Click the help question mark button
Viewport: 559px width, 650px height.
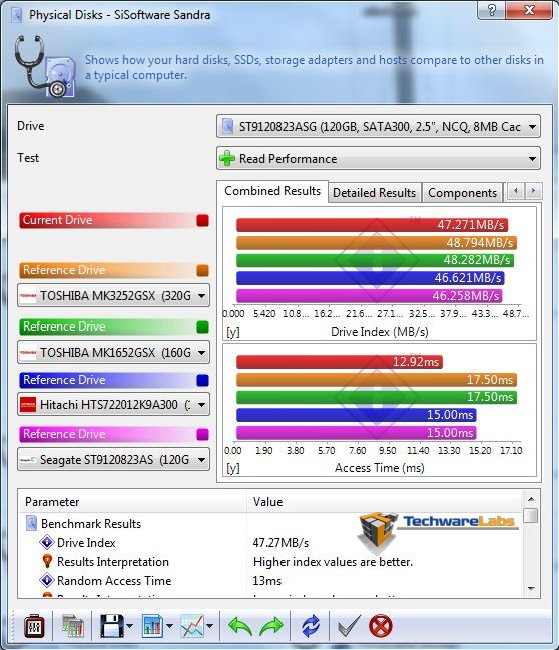tap(492, 10)
